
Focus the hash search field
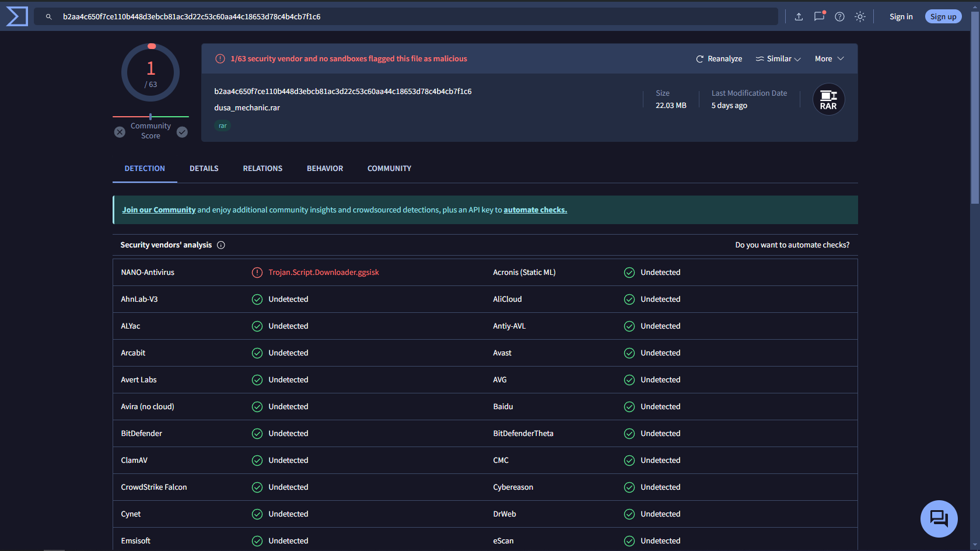406,17
